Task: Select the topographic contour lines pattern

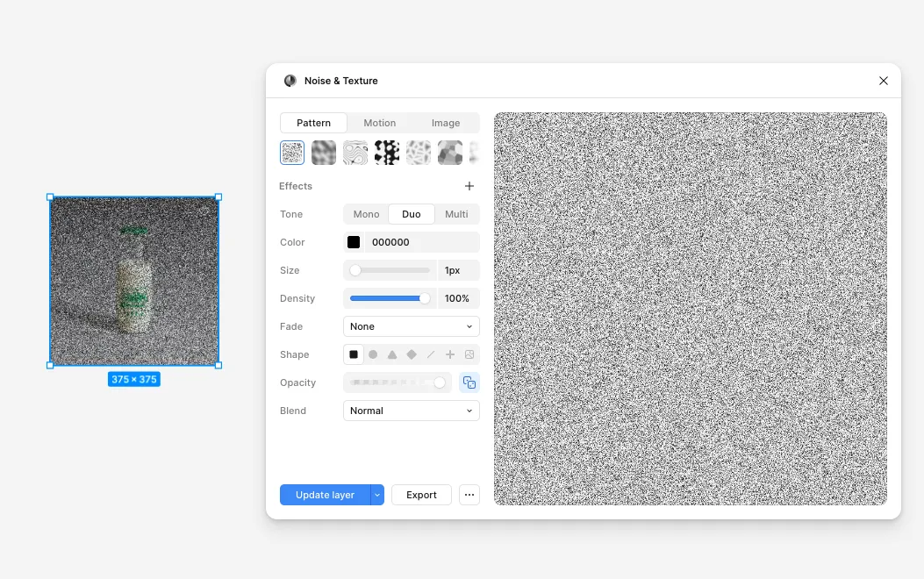Action: pos(355,153)
